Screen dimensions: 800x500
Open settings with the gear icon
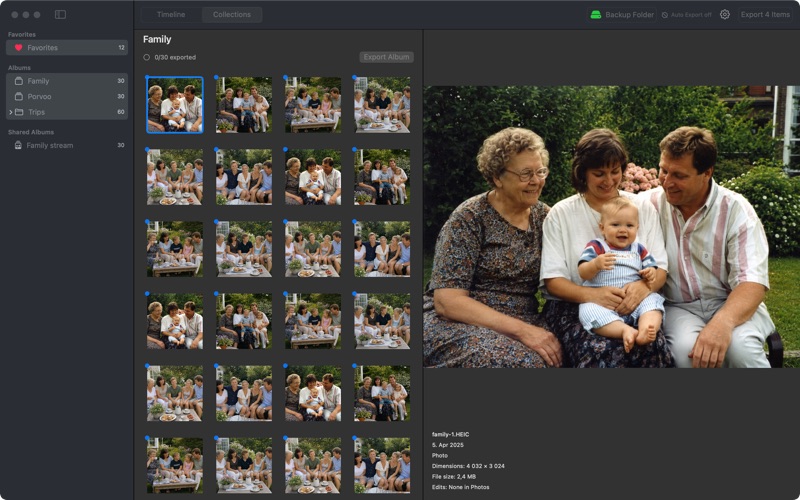(x=724, y=14)
